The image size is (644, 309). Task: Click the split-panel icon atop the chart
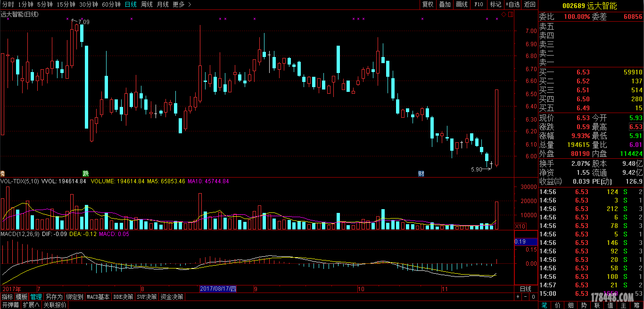tap(510, 15)
